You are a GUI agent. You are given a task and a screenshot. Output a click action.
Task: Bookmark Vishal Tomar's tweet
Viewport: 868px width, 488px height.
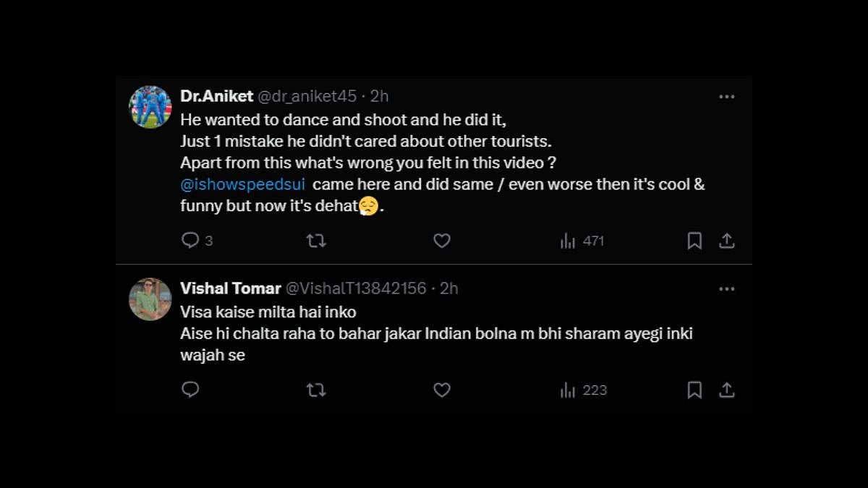[x=694, y=390]
